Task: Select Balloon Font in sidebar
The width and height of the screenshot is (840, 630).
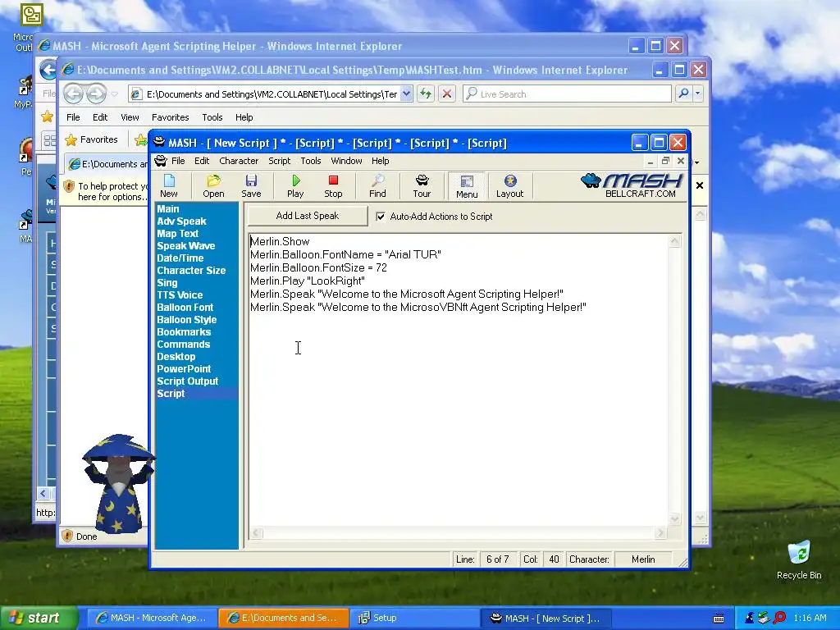Action: click(185, 308)
